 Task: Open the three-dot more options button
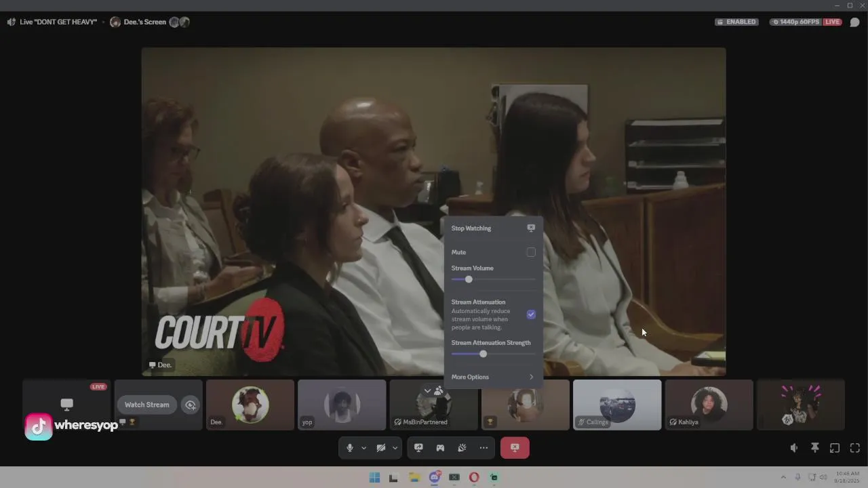tap(484, 448)
